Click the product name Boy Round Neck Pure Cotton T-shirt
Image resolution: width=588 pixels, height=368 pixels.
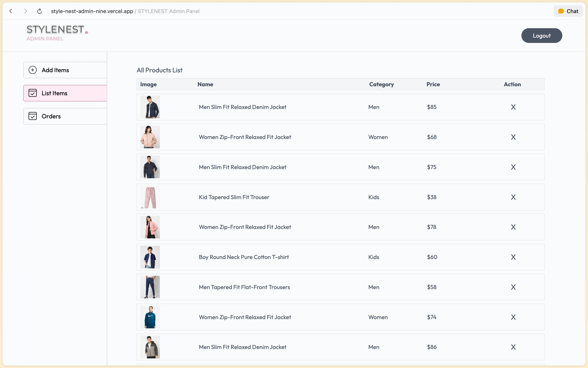[244, 257]
